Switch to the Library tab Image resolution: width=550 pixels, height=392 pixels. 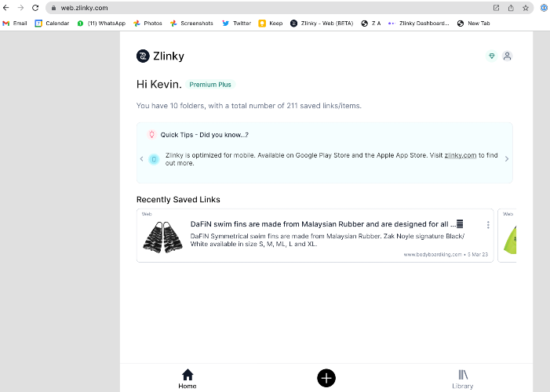coord(463,379)
